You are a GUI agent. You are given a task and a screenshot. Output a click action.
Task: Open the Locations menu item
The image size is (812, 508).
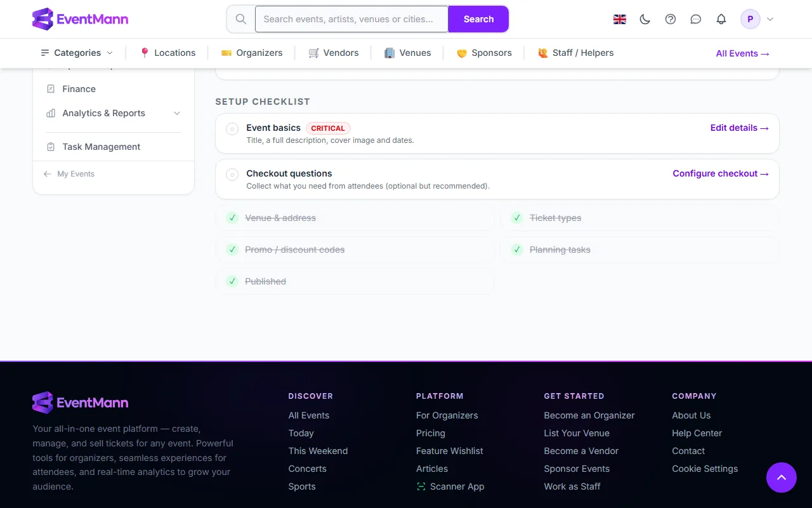click(167, 53)
